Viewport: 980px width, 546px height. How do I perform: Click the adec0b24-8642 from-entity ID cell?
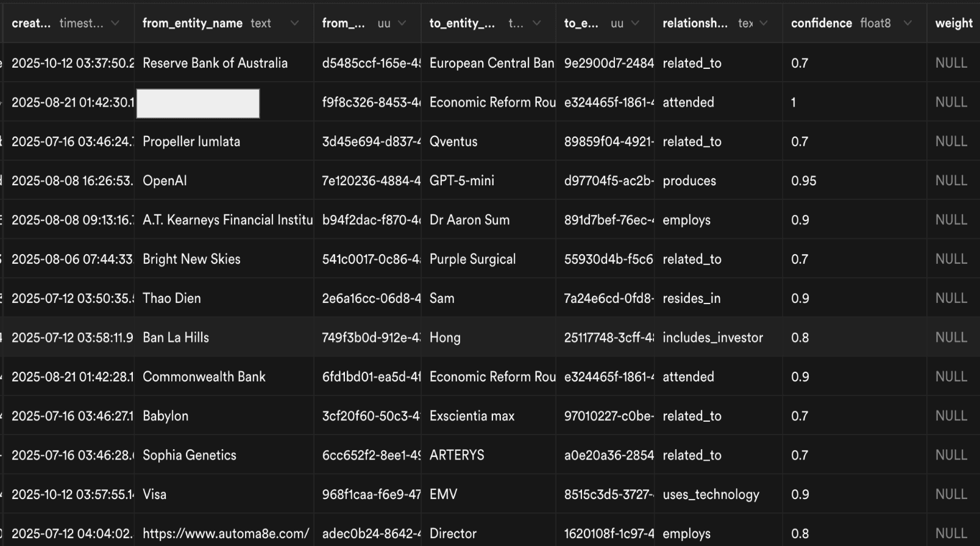[x=367, y=531]
